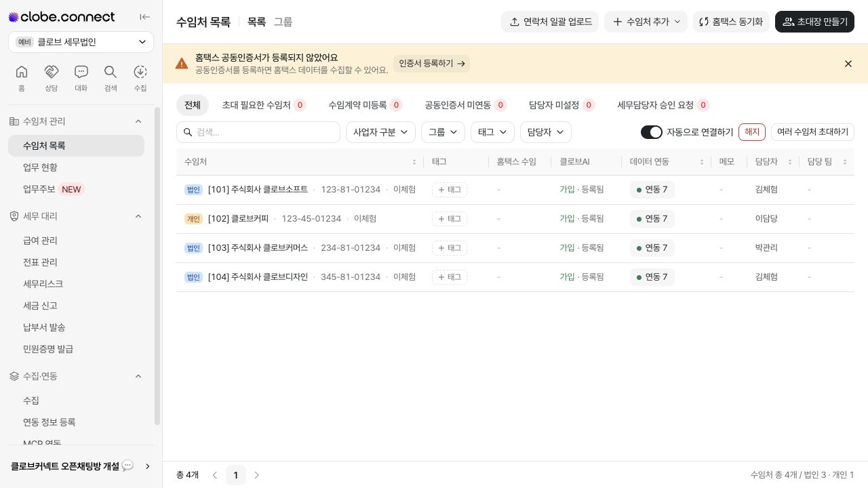The width and height of the screenshot is (868, 488).
Task: Select 초대 필요한 수임처 tab
Action: (x=264, y=105)
